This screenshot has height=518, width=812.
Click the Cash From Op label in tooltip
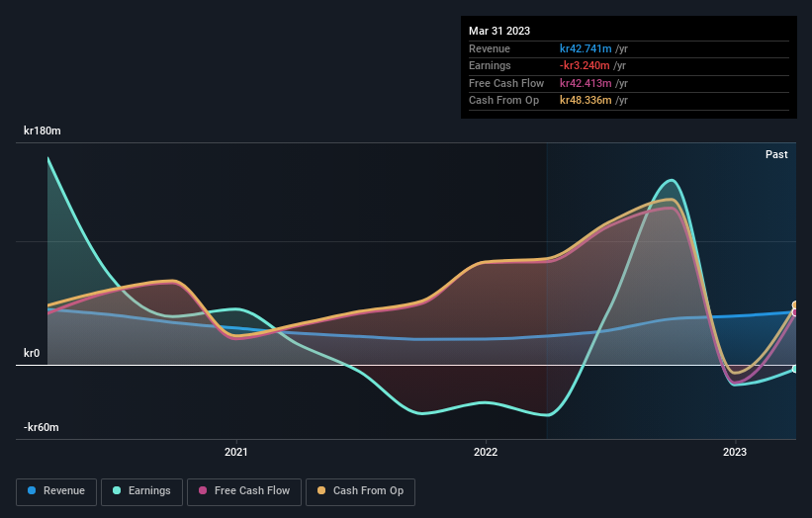[x=503, y=100]
